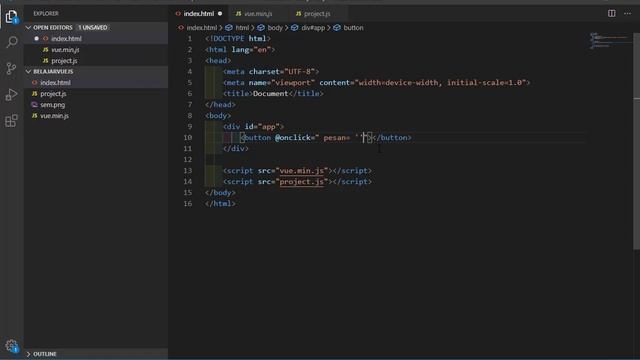Select project.js in Open Editors list
This screenshot has height=360, width=640.
coord(64,60)
